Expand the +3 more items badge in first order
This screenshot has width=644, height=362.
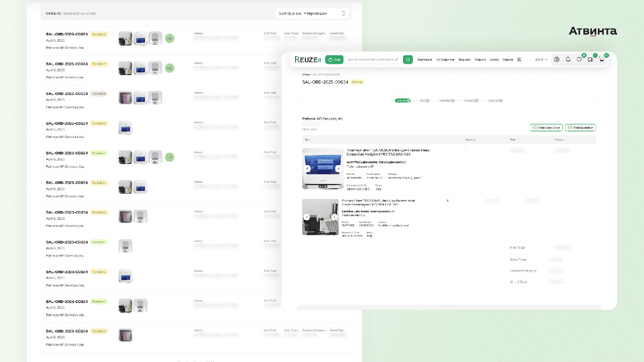coord(170,38)
